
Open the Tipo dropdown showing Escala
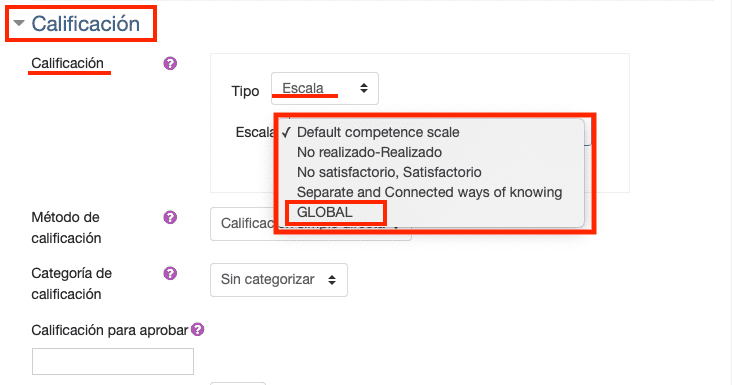[325, 88]
